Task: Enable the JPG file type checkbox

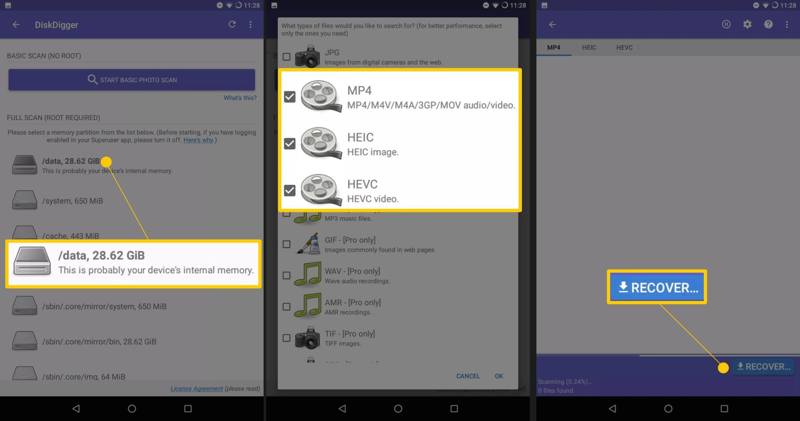Action: click(288, 57)
